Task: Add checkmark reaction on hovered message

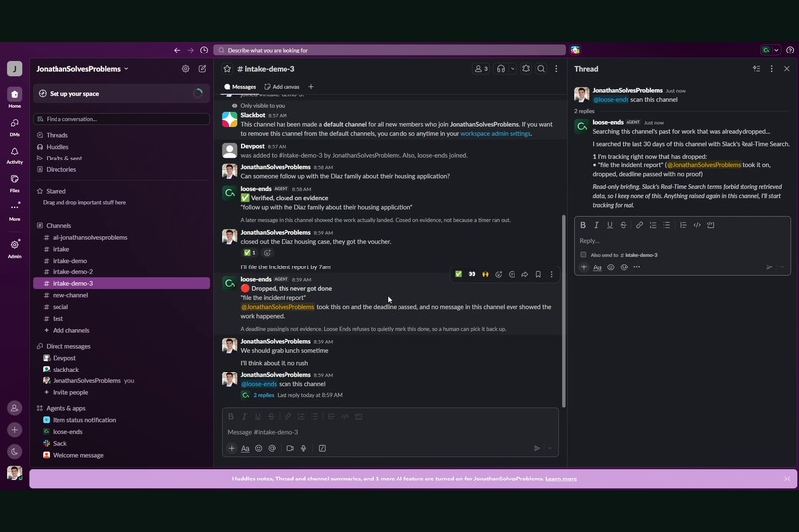Action: 459,274
